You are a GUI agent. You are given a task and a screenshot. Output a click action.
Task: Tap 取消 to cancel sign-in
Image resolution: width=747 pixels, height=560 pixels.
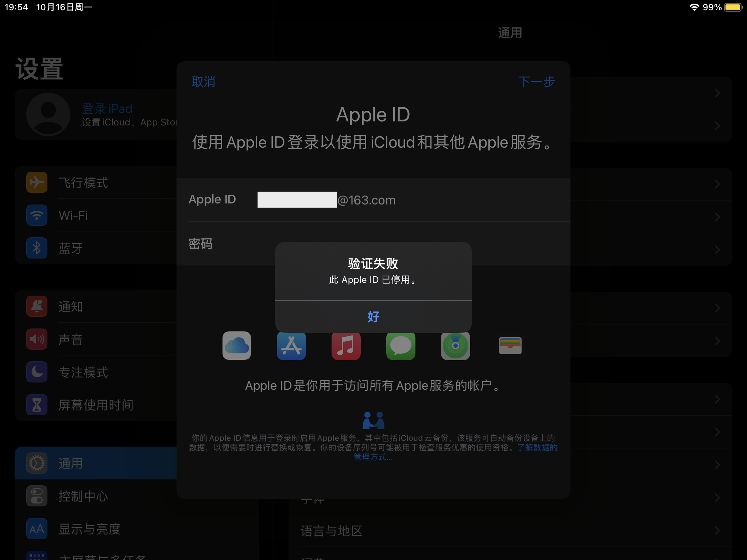(x=203, y=82)
